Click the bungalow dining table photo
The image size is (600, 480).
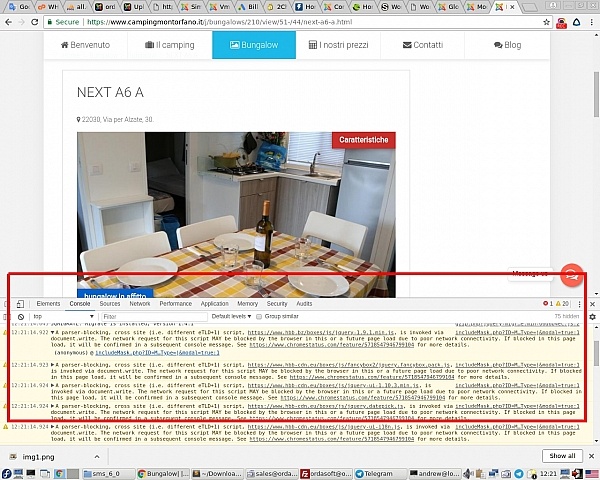(x=236, y=215)
